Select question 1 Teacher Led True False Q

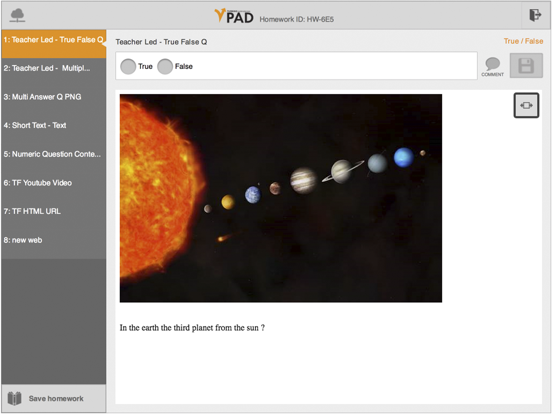coord(54,44)
